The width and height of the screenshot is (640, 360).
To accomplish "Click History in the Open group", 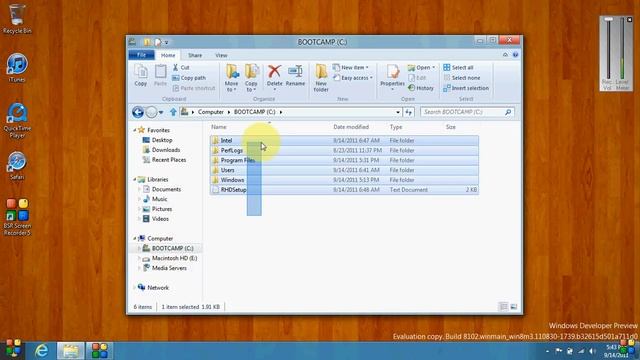I will coord(421,88).
